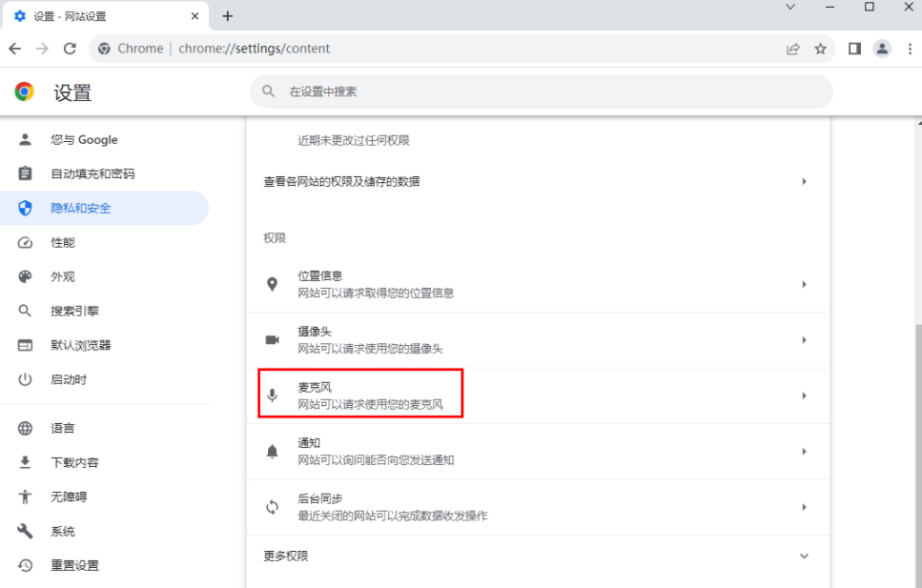Click the 通知 bell icon
Screen dimensions: 922x588
[x=272, y=451]
